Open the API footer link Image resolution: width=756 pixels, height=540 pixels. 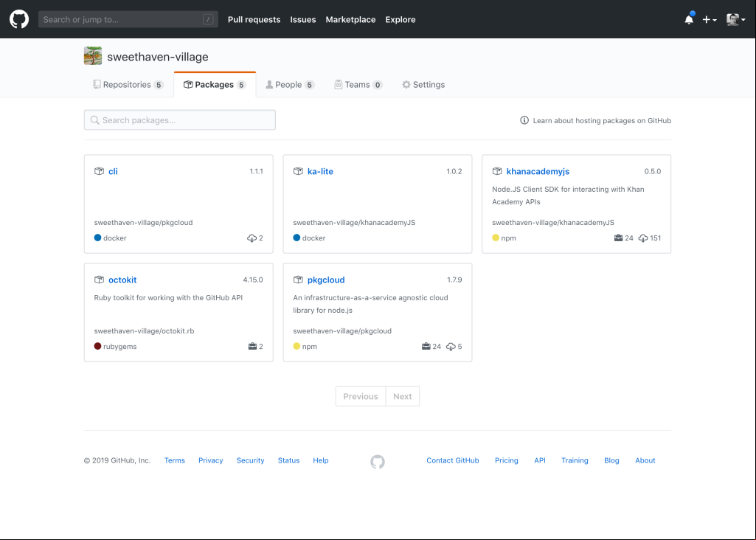point(540,460)
